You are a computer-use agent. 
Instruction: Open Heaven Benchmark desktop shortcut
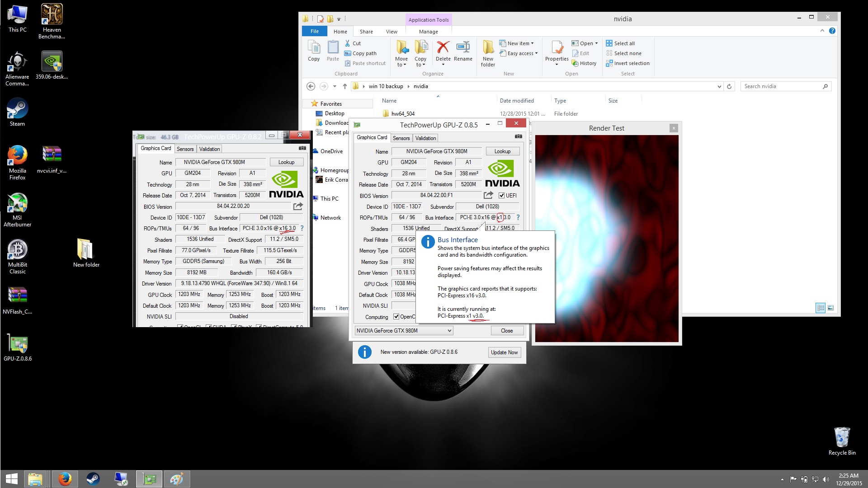point(52,21)
